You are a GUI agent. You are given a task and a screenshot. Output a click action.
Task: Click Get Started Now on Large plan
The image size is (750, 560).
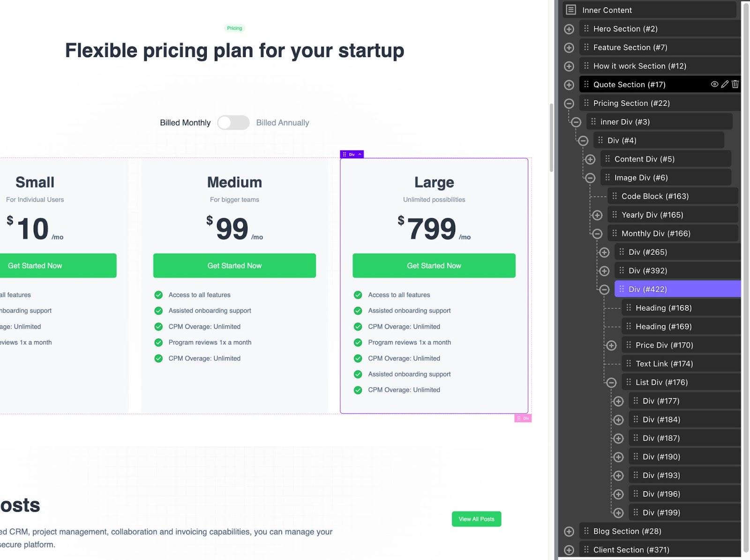[434, 266]
